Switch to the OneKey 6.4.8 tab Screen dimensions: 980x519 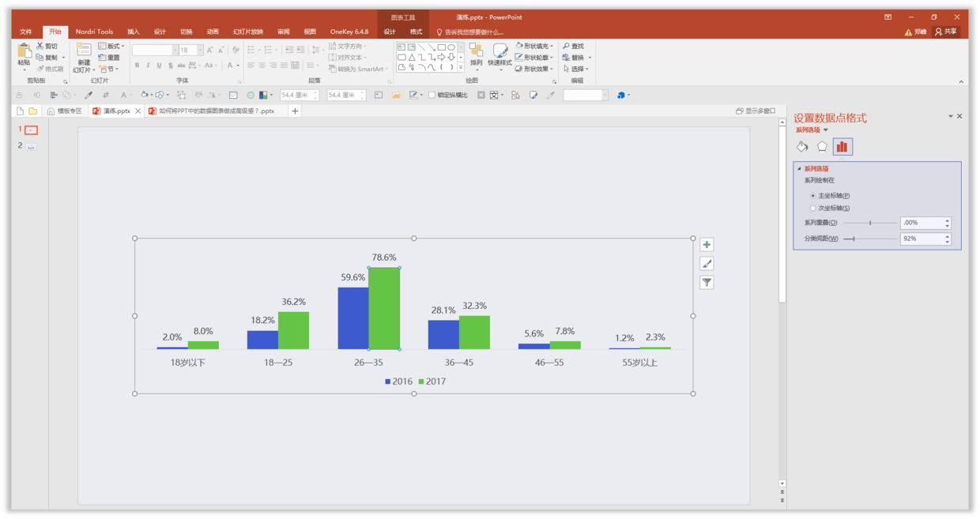tap(349, 32)
